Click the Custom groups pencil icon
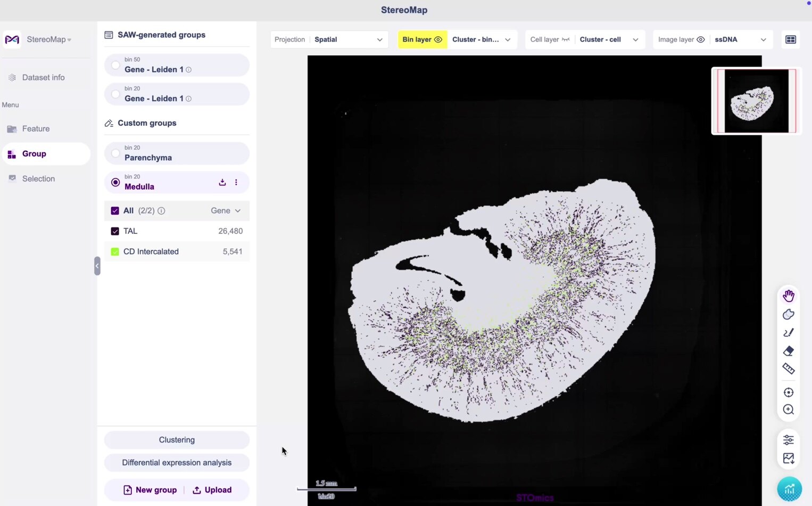812x506 pixels. 109,123
